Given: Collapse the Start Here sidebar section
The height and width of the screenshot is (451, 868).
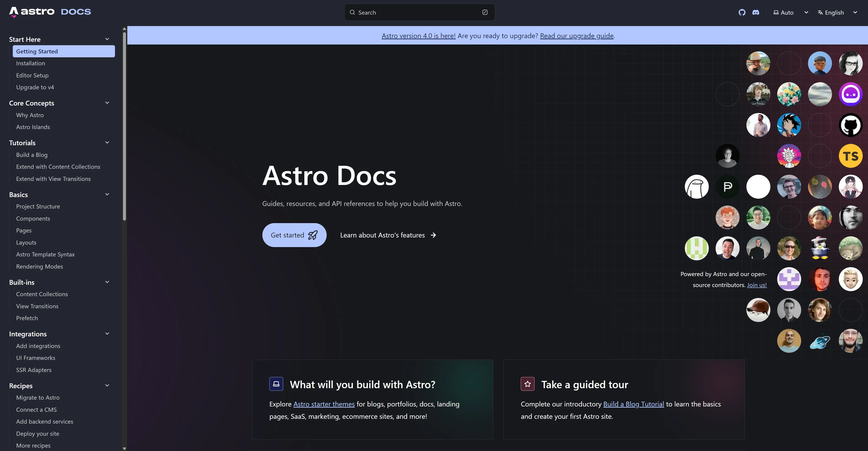Looking at the screenshot, I should click(x=107, y=39).
